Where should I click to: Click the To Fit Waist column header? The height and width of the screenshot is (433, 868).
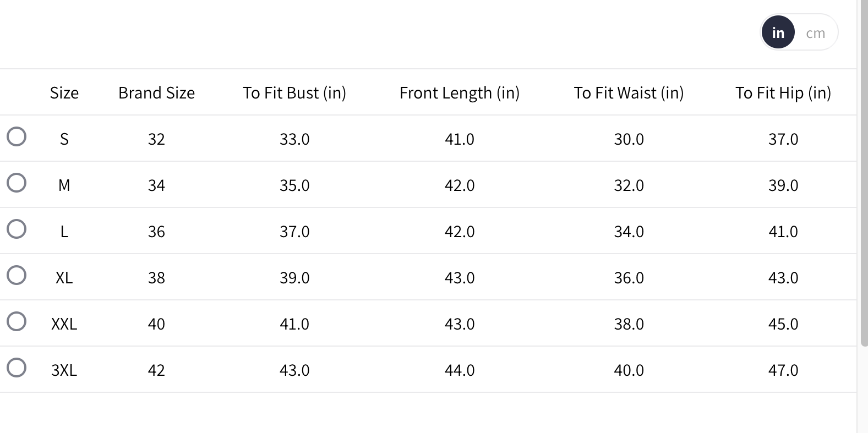click(629, 93)
